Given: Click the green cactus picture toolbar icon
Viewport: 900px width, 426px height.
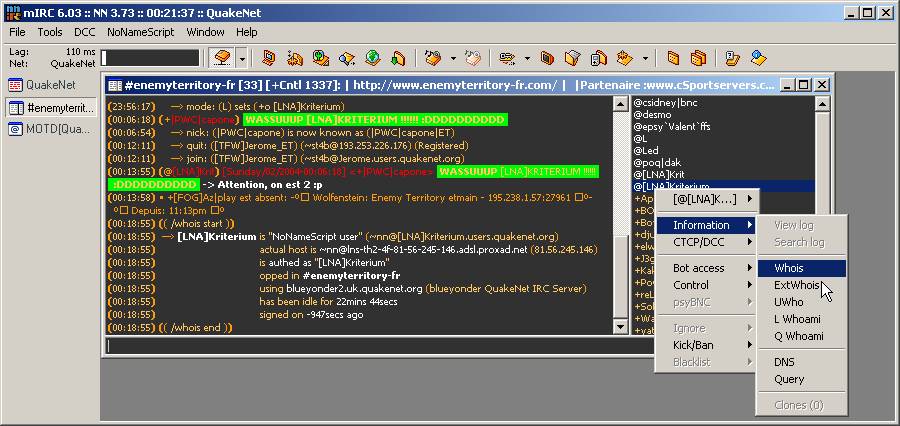Looking at the screenshot, I should click(320, 58).
